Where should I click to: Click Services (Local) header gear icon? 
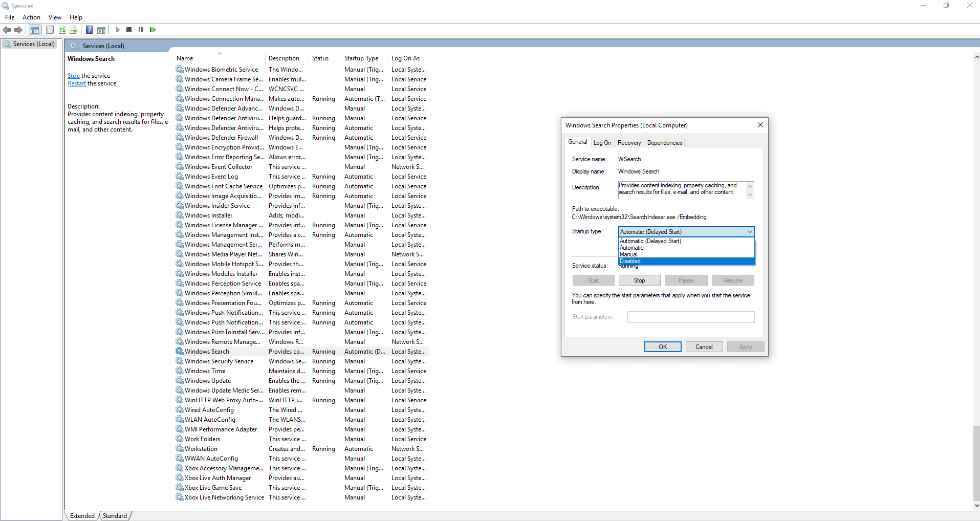pos(74,46)
